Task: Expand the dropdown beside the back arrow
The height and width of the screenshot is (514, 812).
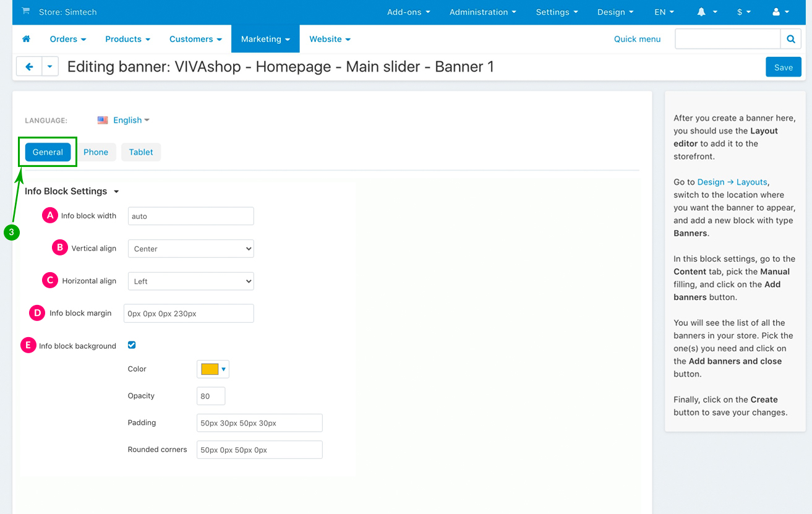Action: 50,66
